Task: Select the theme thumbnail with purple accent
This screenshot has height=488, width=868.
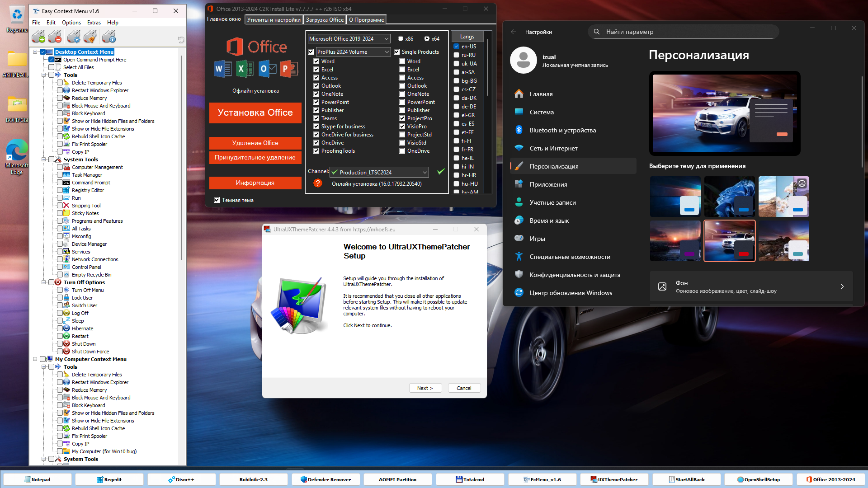Action: click(x=675, y=241)
